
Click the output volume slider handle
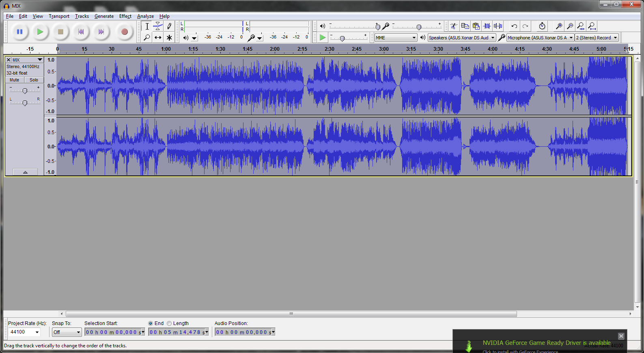pyautogui.click(x=378, y=27)
